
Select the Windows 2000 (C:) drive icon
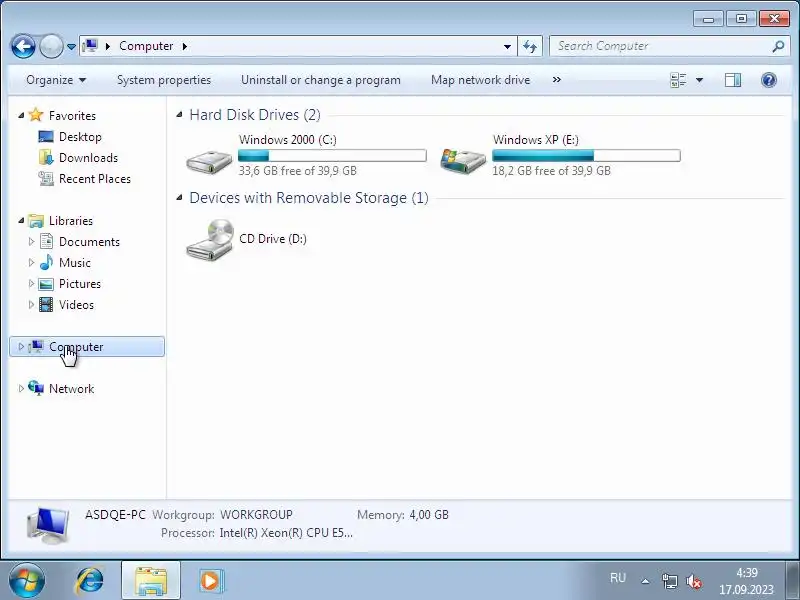tap(209, 162)
